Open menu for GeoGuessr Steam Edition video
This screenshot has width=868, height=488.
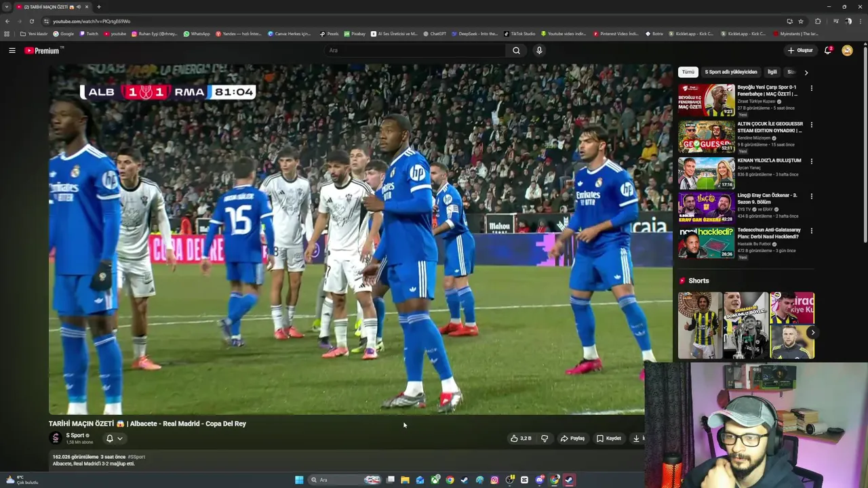click(x=811, y=125)
